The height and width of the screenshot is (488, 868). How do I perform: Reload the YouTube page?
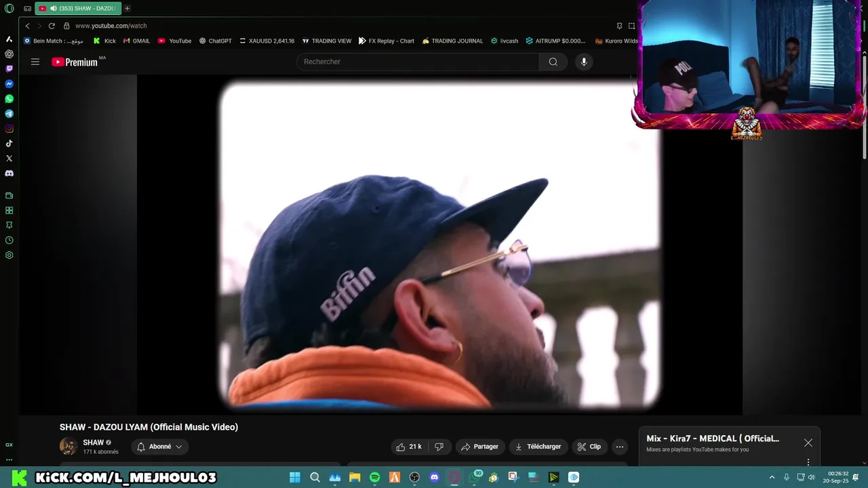[52, 26]
